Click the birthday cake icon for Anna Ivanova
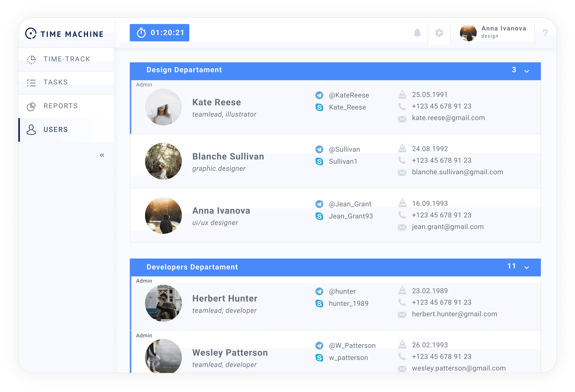Image resolution: width=575 pixels, height=392 pixels. (x=402, y=203)
